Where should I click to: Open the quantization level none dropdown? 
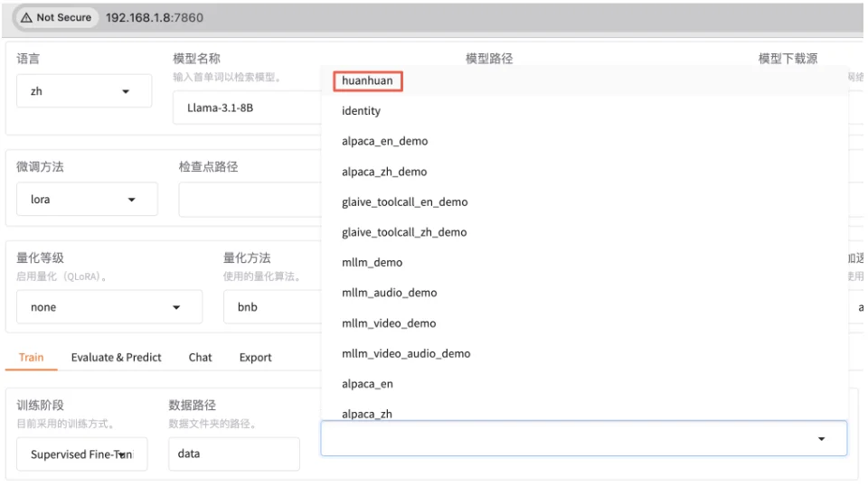click(108, 307)
